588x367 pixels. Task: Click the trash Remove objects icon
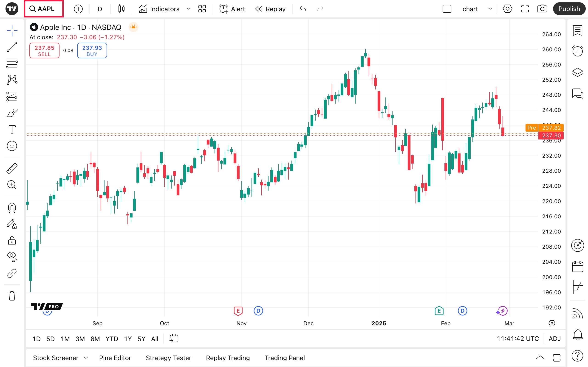[12, 296]
